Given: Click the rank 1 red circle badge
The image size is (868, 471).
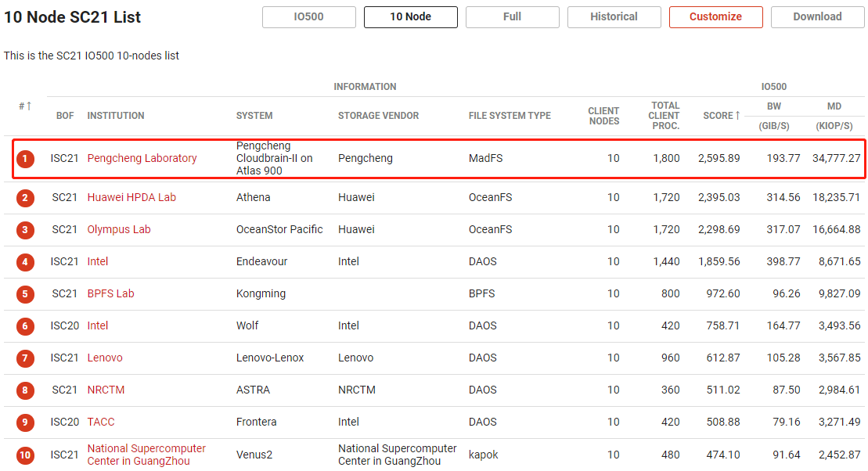Looking at the screenshot, I should tap(25, 159).
